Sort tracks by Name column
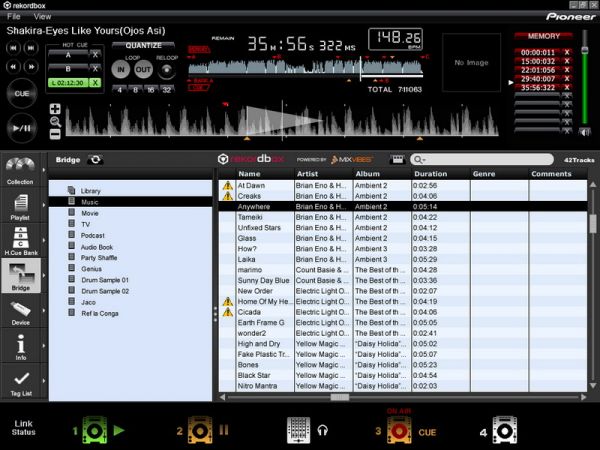Screen dimensions: 600x450 265,174
